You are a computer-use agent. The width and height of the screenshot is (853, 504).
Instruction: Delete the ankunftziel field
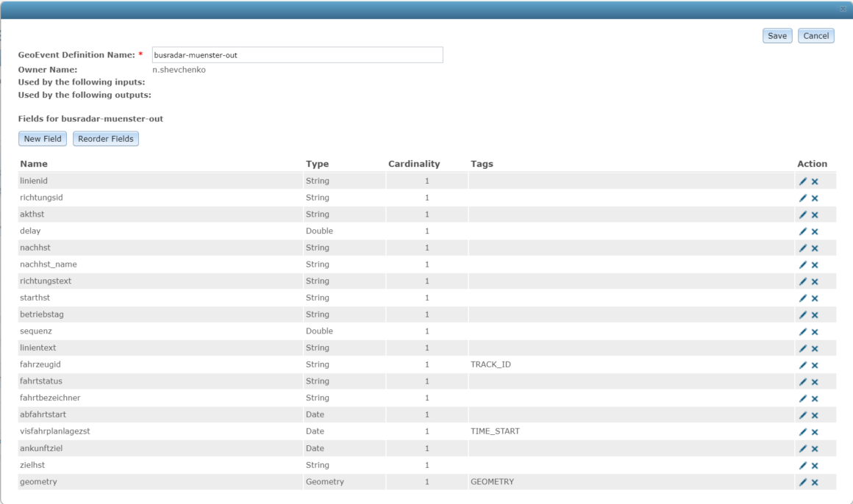tap(815, 449)
